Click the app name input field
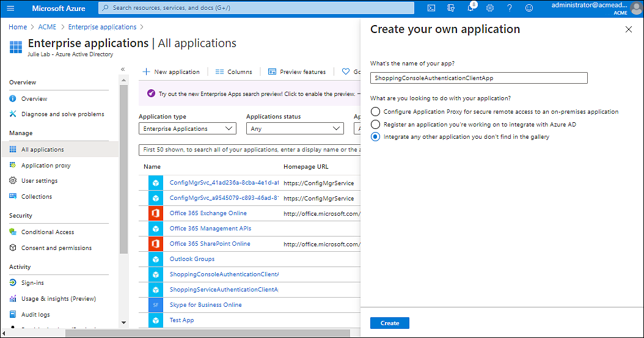This screenshot has height=338, width=644. 478,78
